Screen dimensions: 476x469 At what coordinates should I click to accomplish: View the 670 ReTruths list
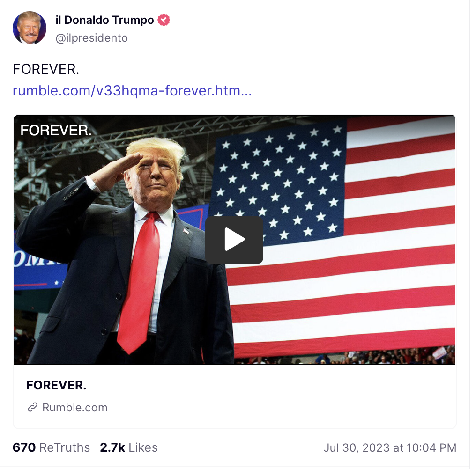click(51, 447)
